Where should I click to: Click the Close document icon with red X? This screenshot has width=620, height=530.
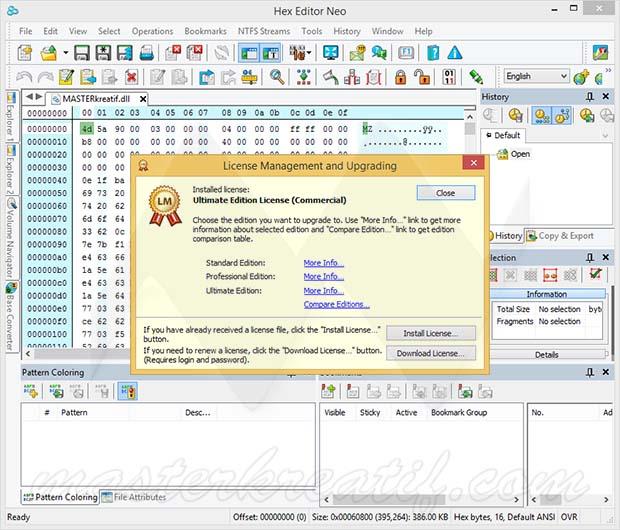pos(173,53)
